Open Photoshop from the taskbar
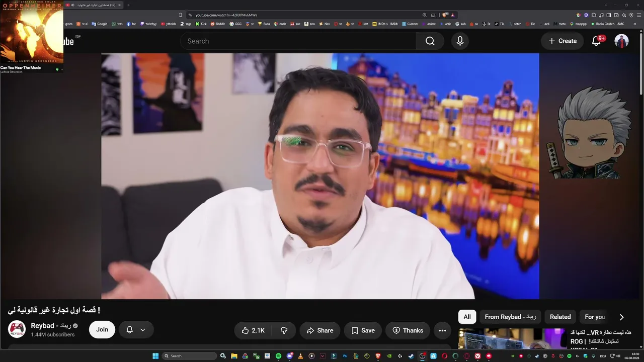 (345, 356)
